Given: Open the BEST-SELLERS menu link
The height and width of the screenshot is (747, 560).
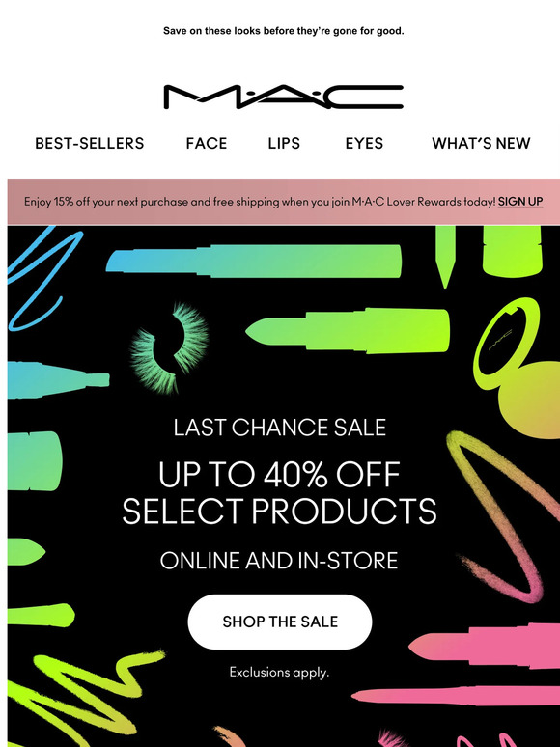Looking at the screenshot, I should [90, 143].
